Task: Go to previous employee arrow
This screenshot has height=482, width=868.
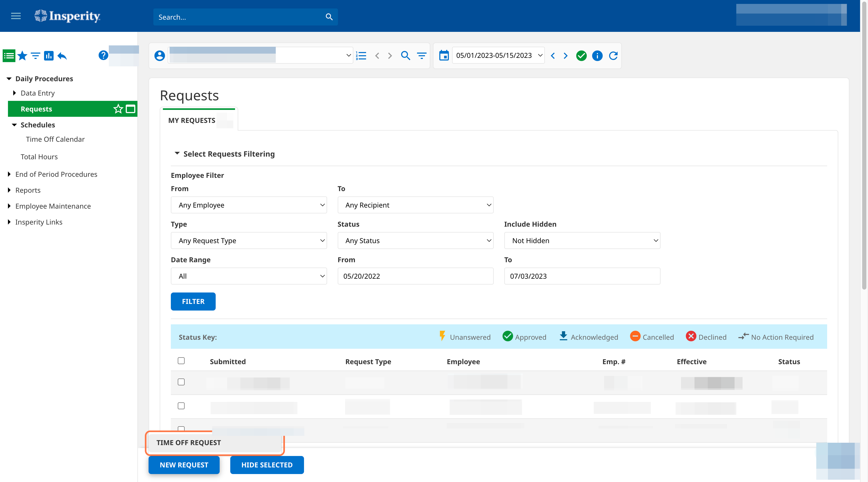Action: (x=377, y=56)
